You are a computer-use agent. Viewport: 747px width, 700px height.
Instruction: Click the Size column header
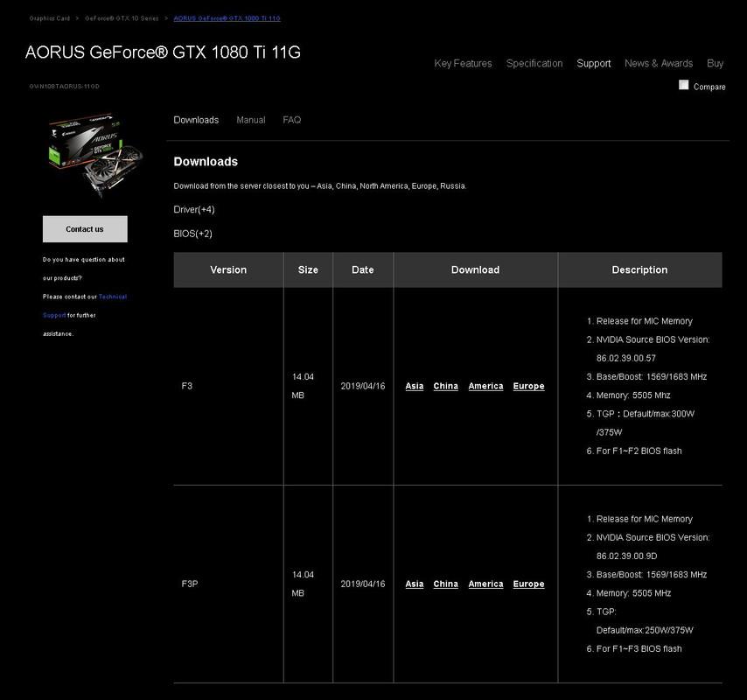click(308, 269)
